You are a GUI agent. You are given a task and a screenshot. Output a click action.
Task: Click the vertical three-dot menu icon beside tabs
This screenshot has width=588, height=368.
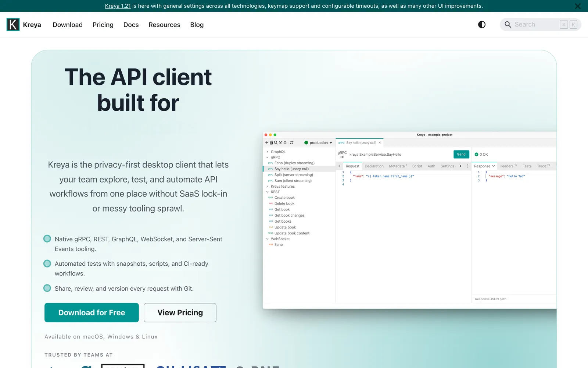click(467, 166)
